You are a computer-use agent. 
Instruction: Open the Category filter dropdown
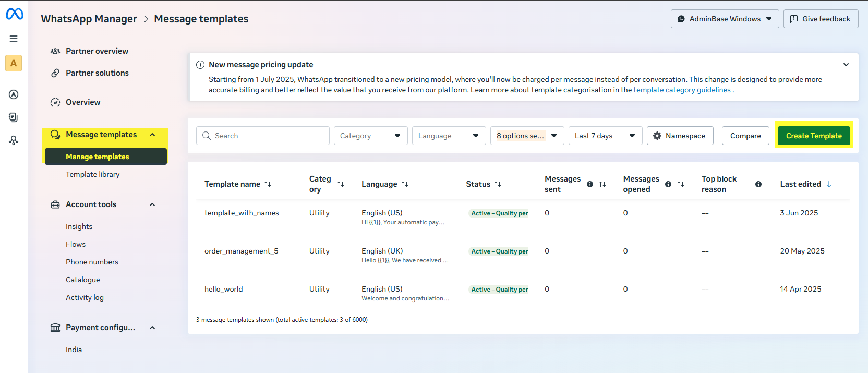370,136
